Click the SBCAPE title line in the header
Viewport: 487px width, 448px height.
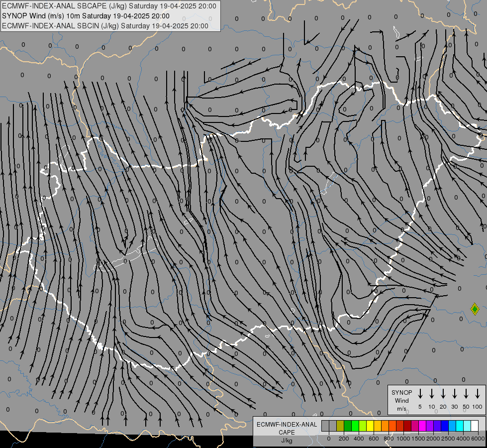109,6
